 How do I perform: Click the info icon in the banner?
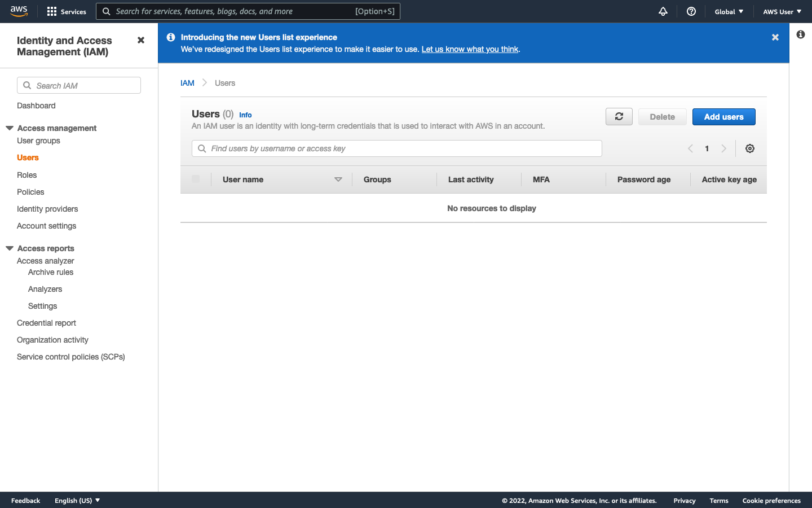pos(171,37)
